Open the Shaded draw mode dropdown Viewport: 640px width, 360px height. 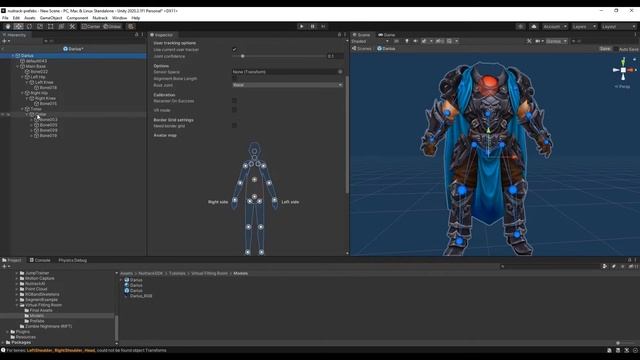pyautogui.click(x=370, y=41)
